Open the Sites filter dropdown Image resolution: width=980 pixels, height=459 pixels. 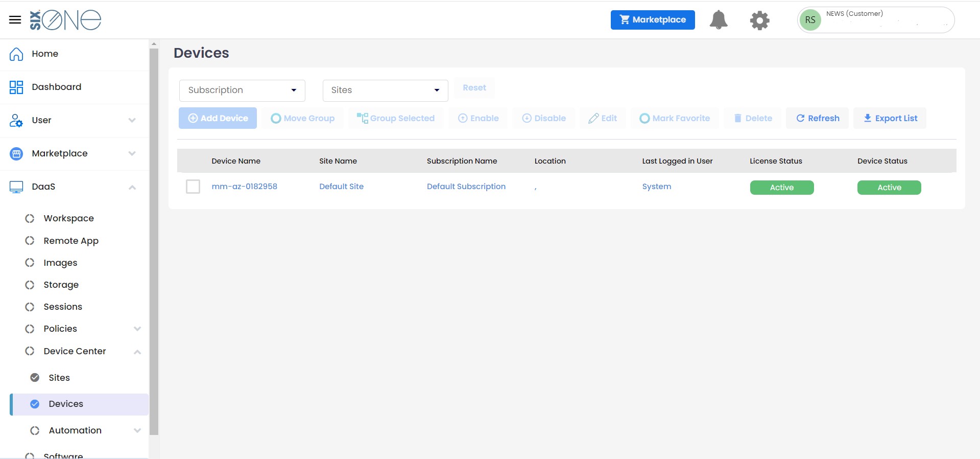[386, 90]
